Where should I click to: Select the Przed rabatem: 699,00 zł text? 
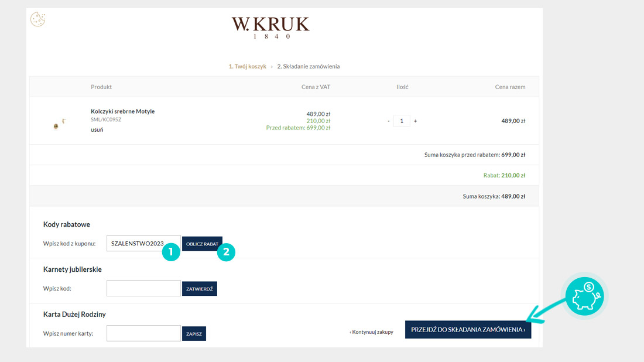pos(298,128)
